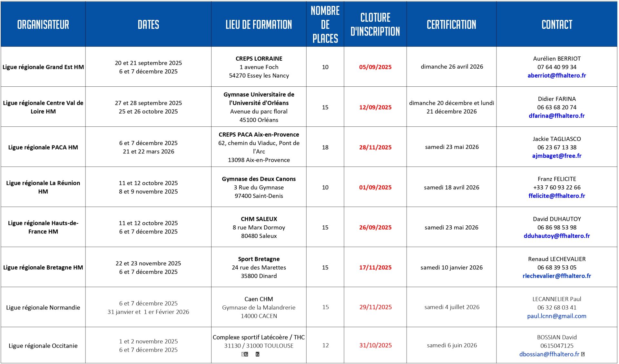Click the dduhautoy@ffhaltero.fr email link
The height and width of the screenshot is (364, 619).
tap(556, 236)
